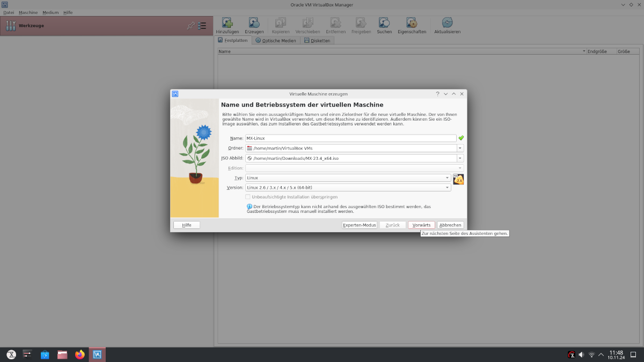
Task: Open the Medium menu
Action: (x=50, y=12)
